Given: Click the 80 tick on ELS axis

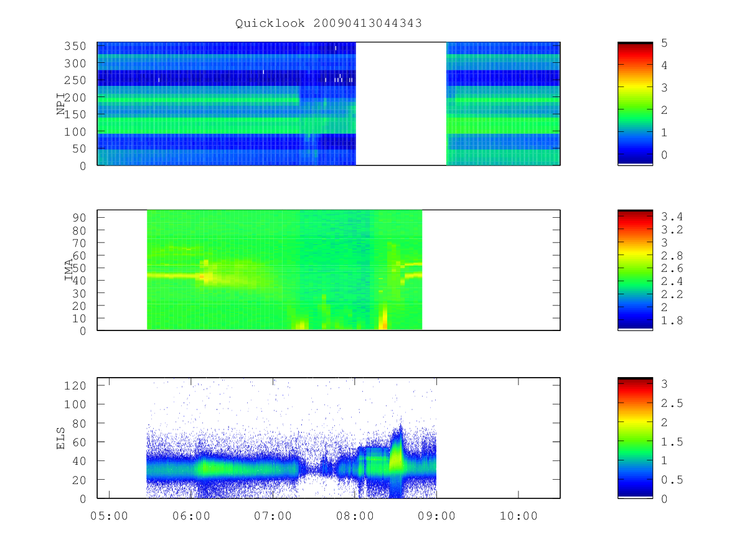Looking at the screenshot, I should pos(79,423).
